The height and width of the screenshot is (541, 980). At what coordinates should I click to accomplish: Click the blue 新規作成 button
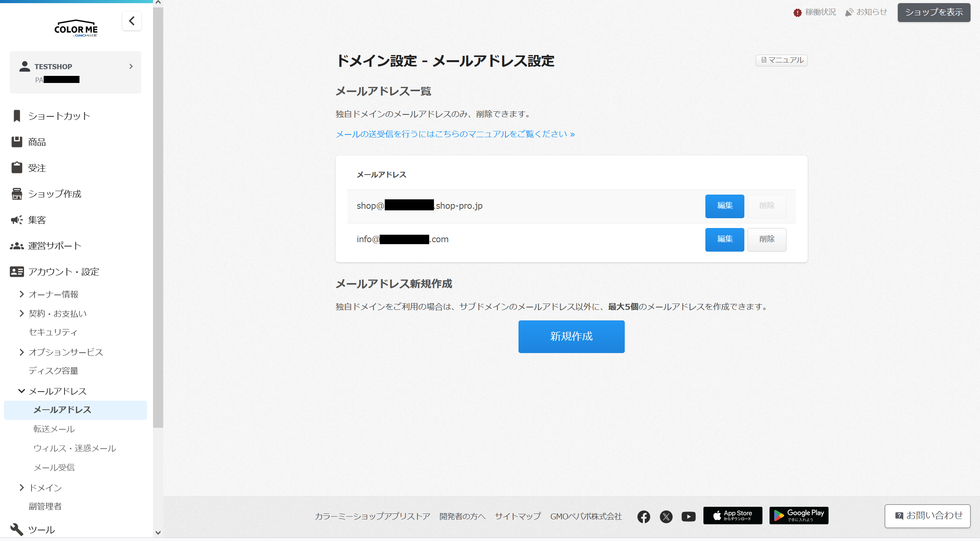(x=571, y=337)
